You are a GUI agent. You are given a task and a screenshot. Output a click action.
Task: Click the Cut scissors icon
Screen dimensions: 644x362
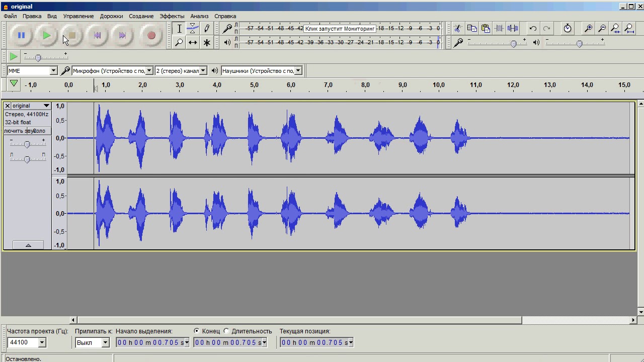(x=457, y=29)
